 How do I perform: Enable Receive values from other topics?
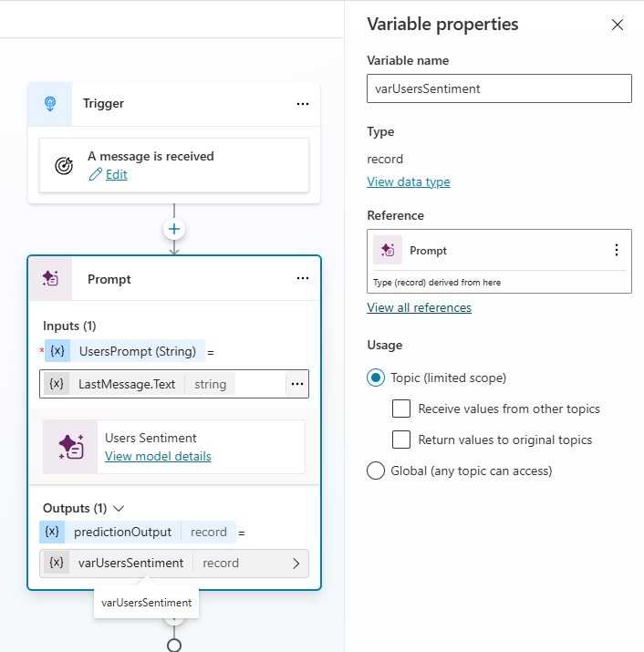pyautogui.click(x=400, y=409)
